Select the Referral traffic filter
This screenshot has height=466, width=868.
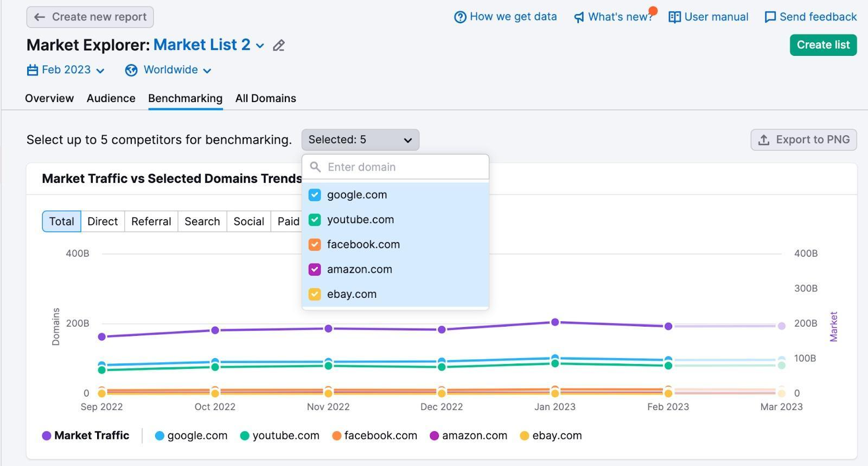pyautogui.click(x=151, y=221)
